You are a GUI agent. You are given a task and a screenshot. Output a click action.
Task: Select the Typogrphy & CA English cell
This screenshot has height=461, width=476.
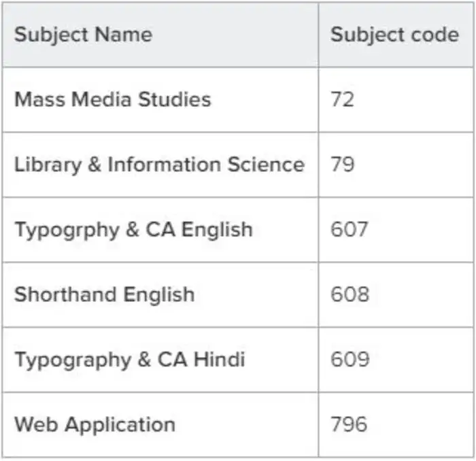point(133,229)
